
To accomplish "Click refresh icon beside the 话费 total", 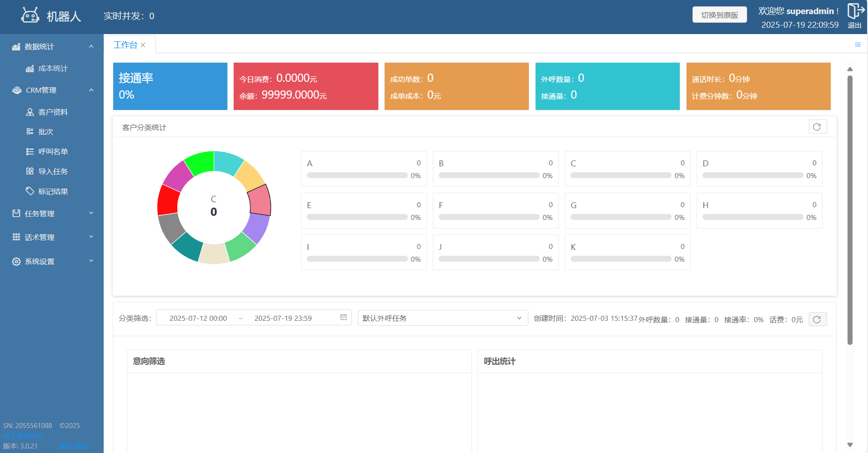I will coord(817,319).
